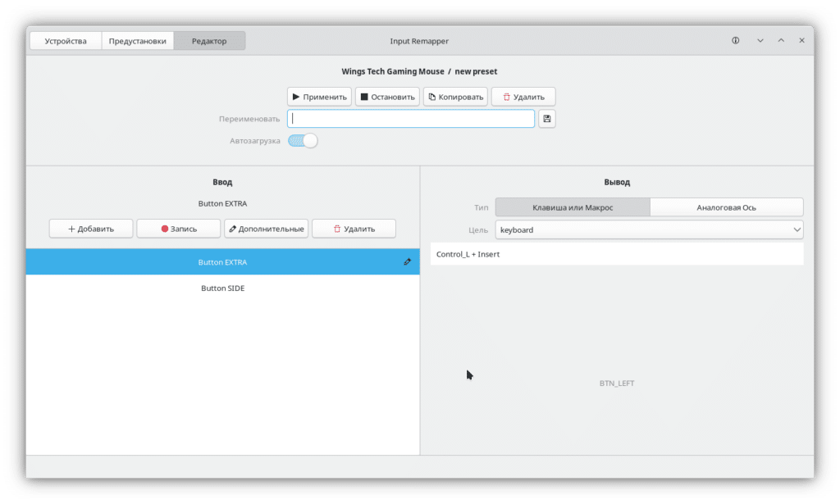Start recording input with Запись
The width and height of the screenshot is (840, 504).
pos(178,229)
